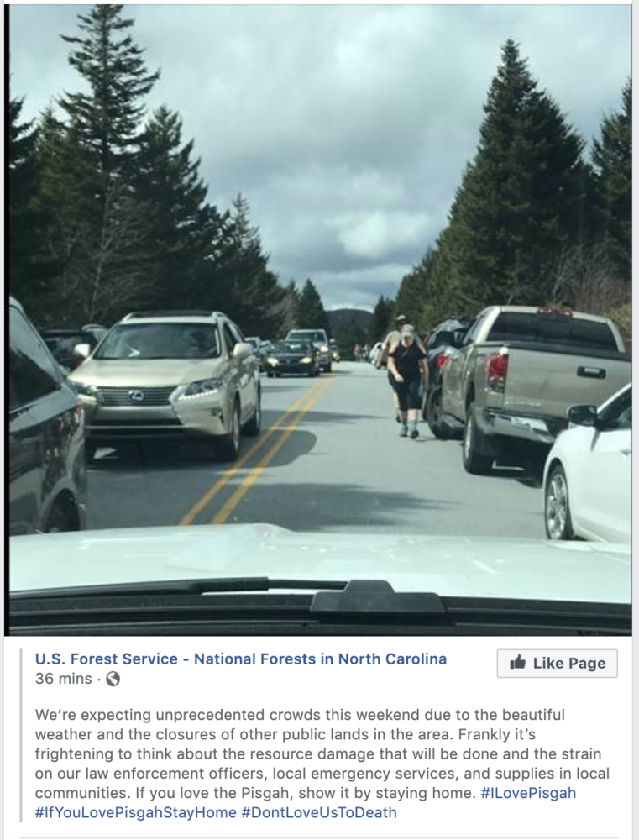
Task: Click the dark sedan with headlights on
Action: 292,357
